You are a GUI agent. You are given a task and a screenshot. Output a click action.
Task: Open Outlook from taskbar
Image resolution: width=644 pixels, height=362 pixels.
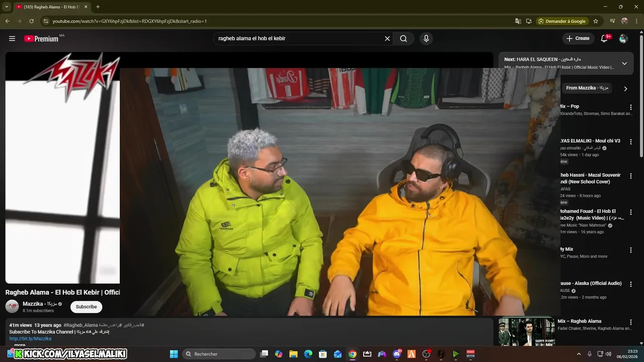click(x=338, y=354)
